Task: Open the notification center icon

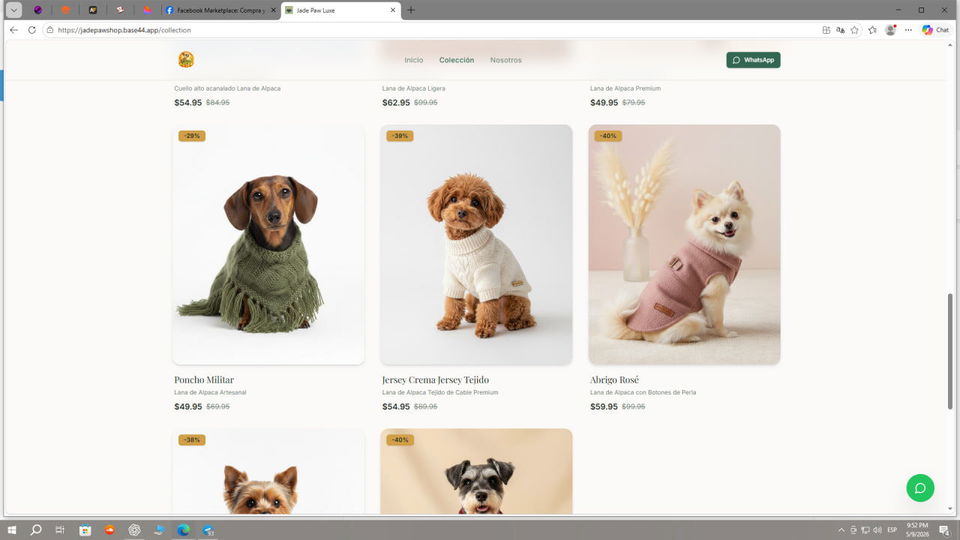Action: [944, 530]
